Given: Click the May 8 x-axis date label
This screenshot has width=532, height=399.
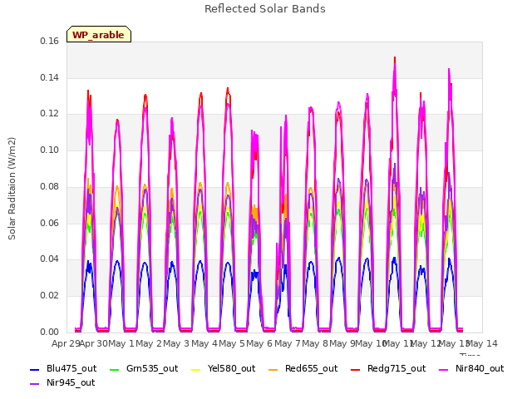Looking at the screenshot, I should click(315, 343).
